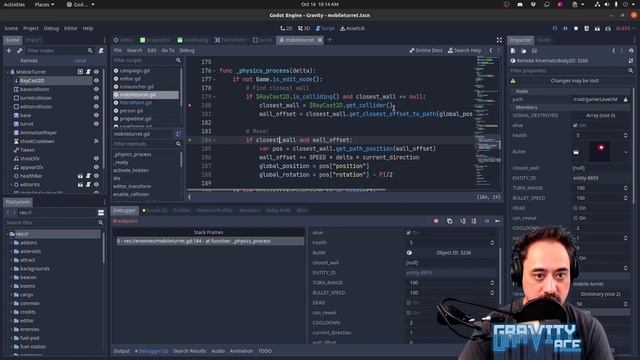Click the code minimap in script editor
Screen dimensions: 640x360
pyautogui.click(x=487, y=122)
